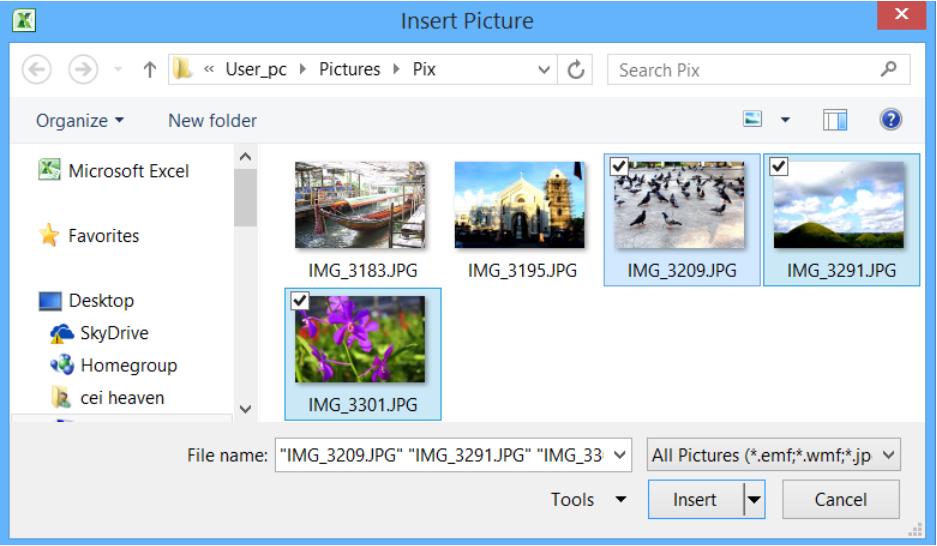Click the Cancel button

pyautogui.click(x=841, y=499)
